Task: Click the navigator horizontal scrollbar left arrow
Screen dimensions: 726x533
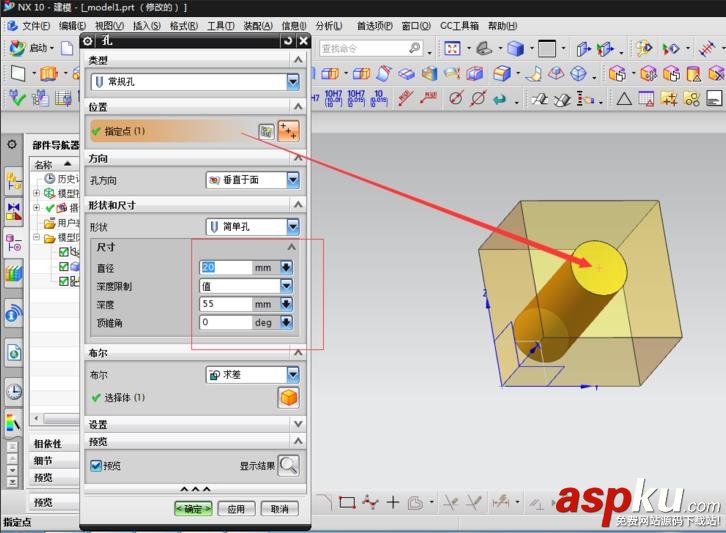Action: pos(37,419)
